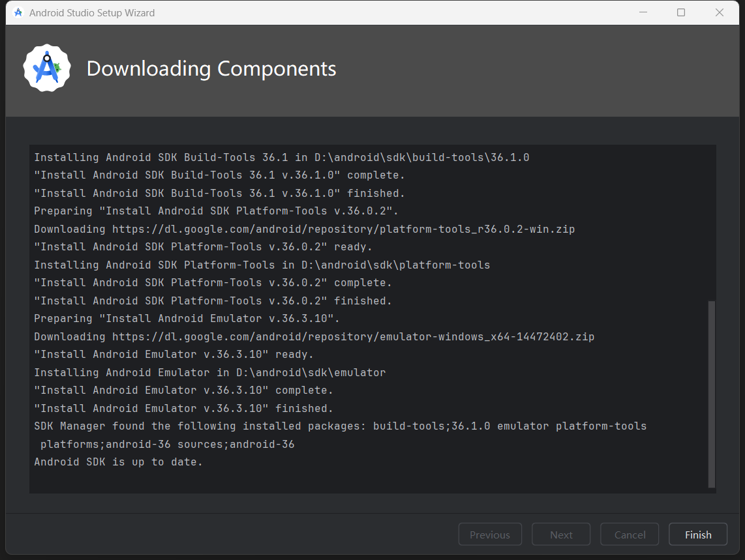Click the "SDK Manager found the following" log line

point(340,426)
